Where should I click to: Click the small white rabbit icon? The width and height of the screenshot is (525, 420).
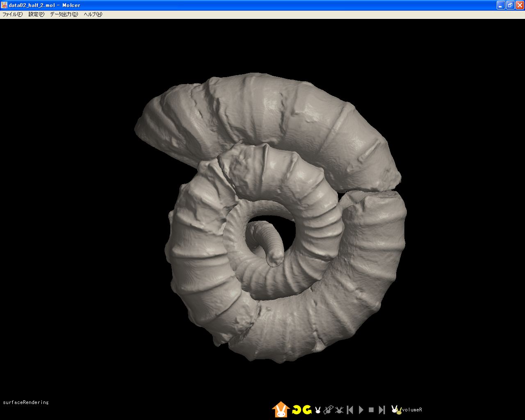317,410
